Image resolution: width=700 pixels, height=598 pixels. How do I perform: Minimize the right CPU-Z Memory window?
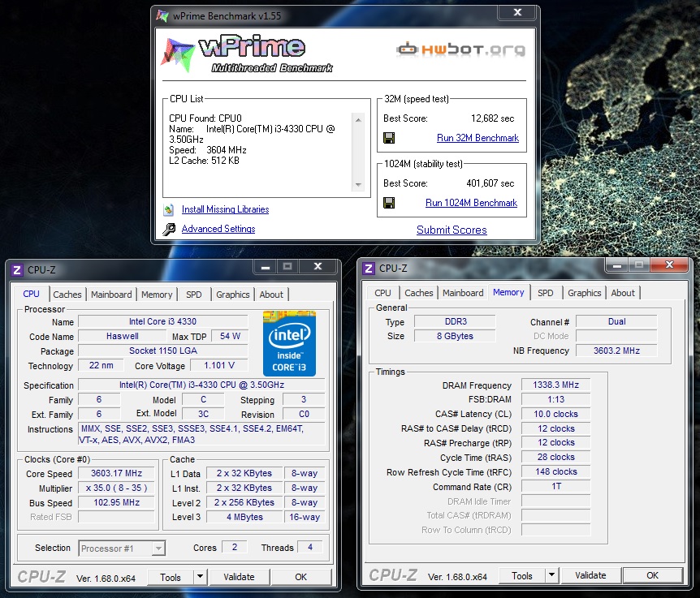pyautogui.click(x=617, y=265)
